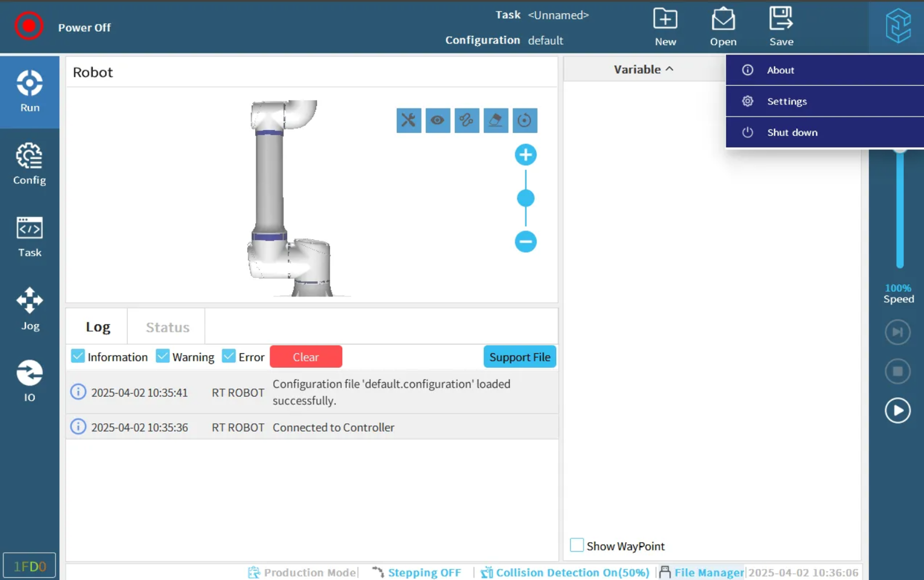
Task: Click the zoom out minus button
Action: [x=526, y=241]
